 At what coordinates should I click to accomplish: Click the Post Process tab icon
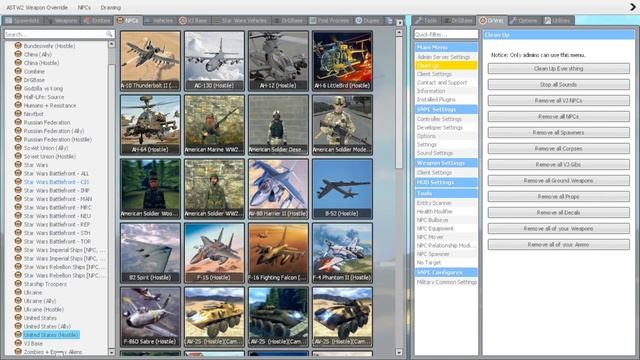click(x=313, y=20)
